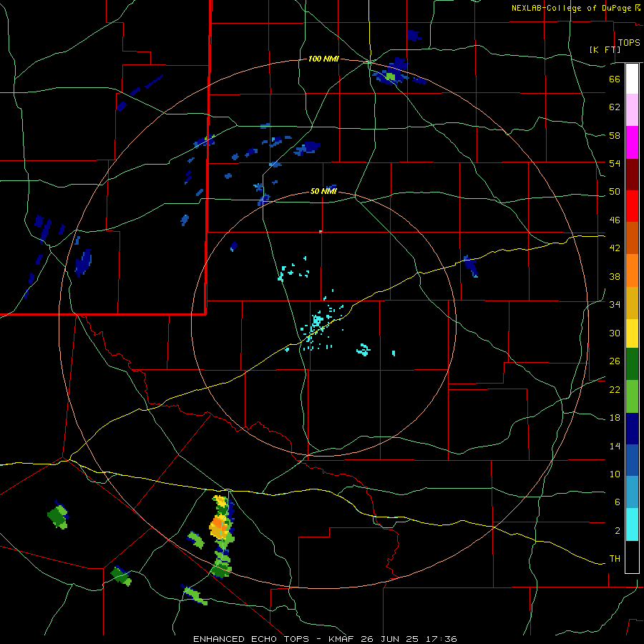Click the 42 legend value
644x644 pixels.
tap(615, 248)
